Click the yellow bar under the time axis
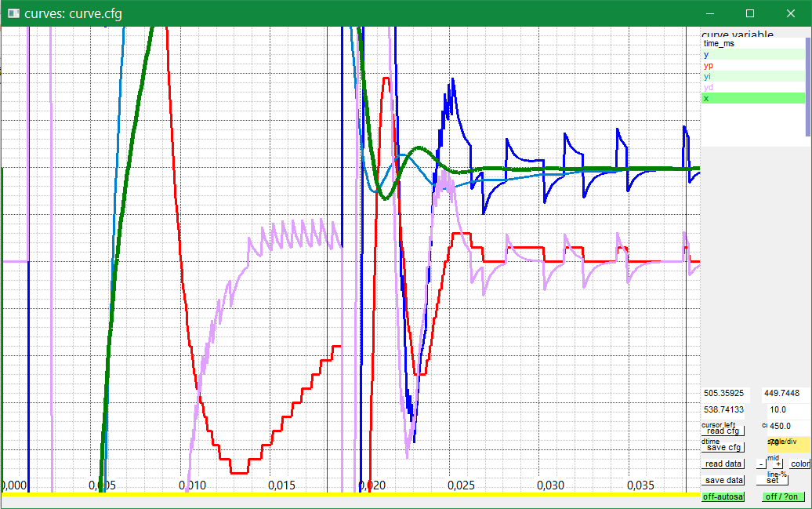Screen dimensions: 812x509 click(x=350, y=494)
